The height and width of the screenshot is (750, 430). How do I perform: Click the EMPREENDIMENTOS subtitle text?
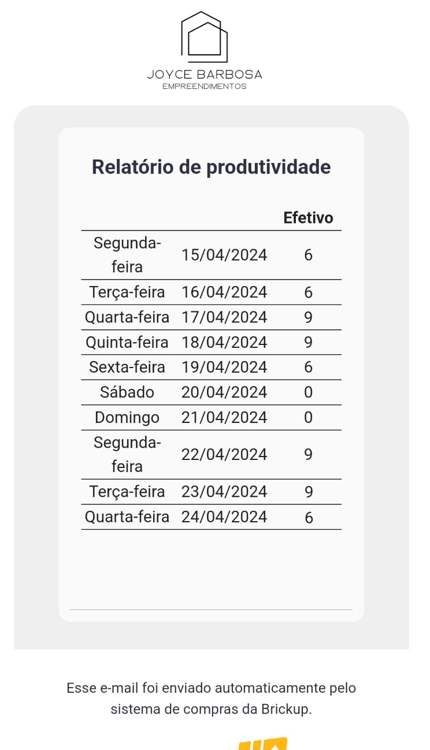click(x=204, y=87)
